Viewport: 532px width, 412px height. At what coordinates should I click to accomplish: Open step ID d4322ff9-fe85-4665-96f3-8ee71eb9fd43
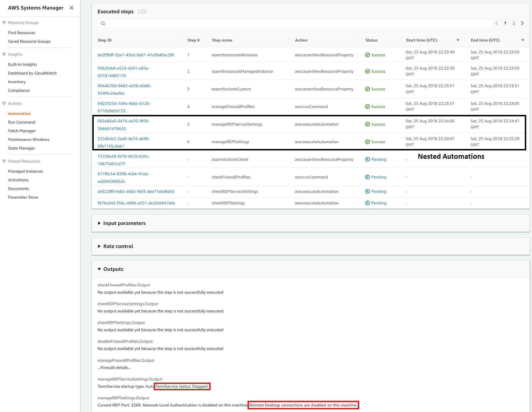(136, 191)
